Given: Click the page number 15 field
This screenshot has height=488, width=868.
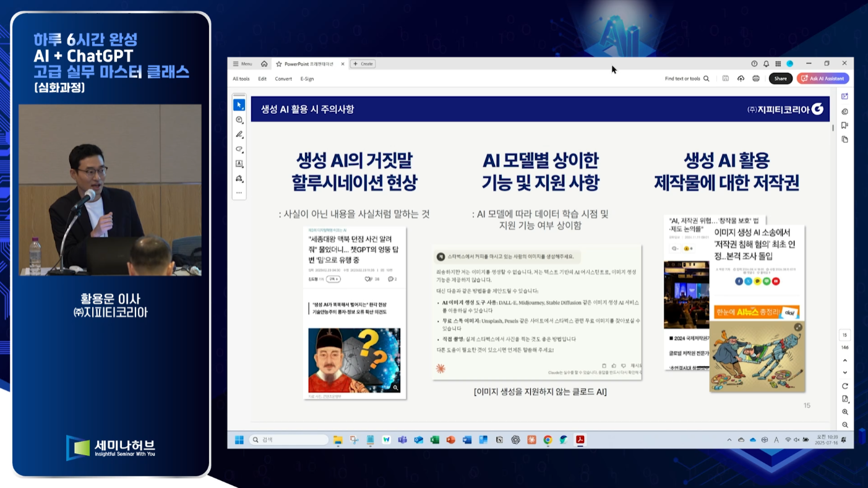Looking at the screenshot, I should coord(844,335).
